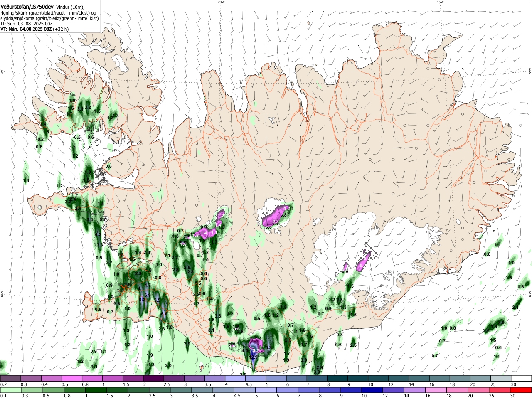532x399 pixels.
Task: Click the bright red 30 mm rain swatch
Action: (x=521, y=390)
